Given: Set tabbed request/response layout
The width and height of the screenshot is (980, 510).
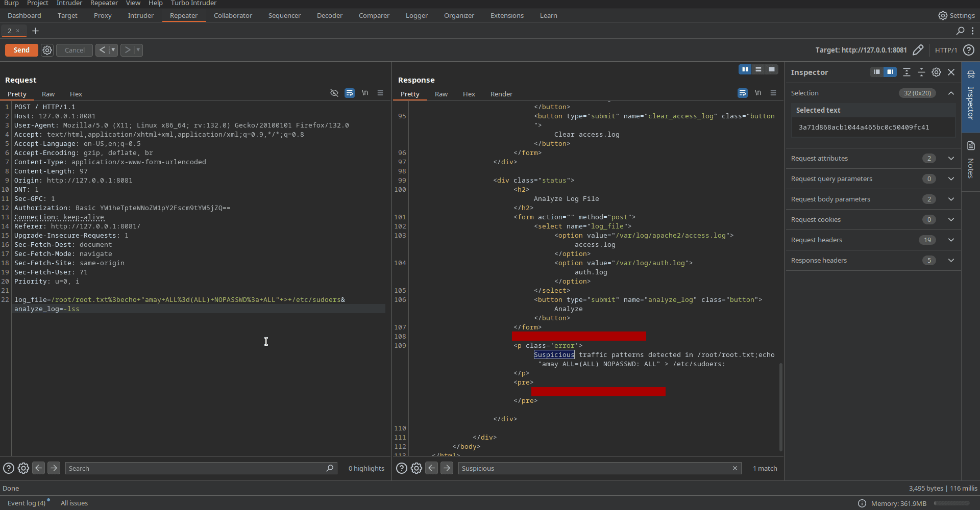Looking at the screenshot, I should click(x=772, y=69).
